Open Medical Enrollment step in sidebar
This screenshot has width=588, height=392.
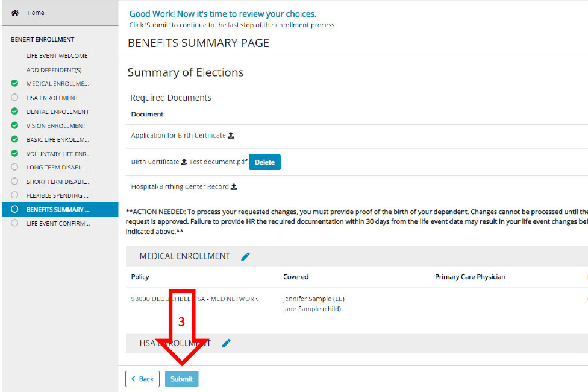[x=57, y=84]
